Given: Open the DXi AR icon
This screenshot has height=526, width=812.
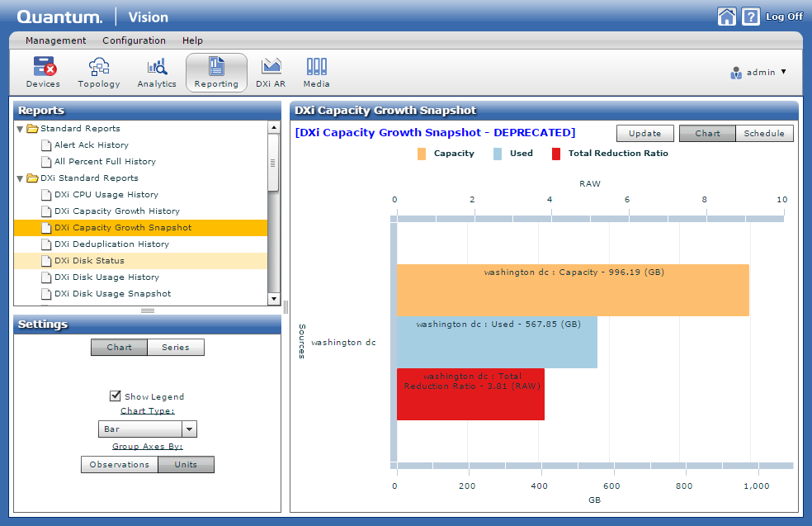Looking at the screenshot, I should [271, 66].
